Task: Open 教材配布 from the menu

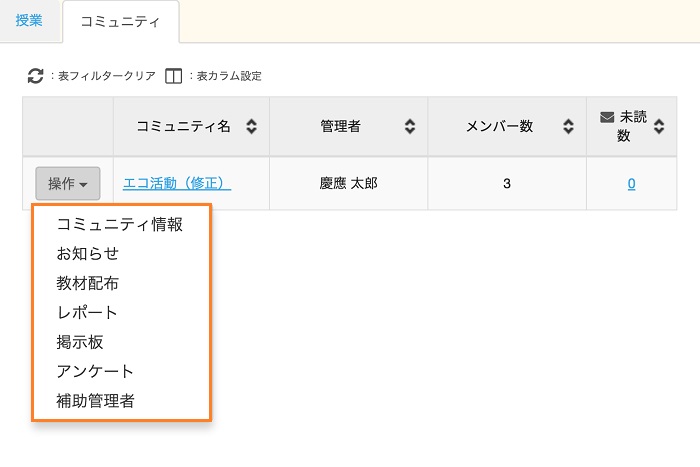Action: click(88, 283)
